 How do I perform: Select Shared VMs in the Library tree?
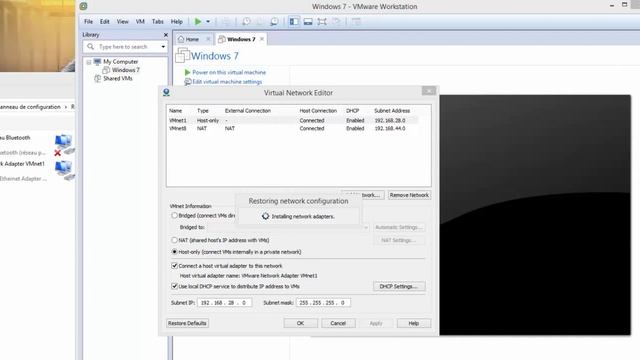(118, 78)
